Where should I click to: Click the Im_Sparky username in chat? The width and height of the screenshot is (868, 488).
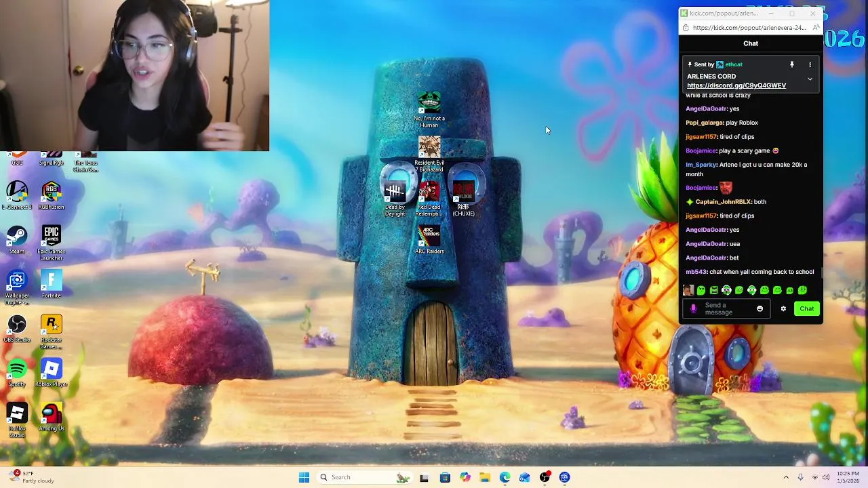pyautogui.click(x=701, y=165)
